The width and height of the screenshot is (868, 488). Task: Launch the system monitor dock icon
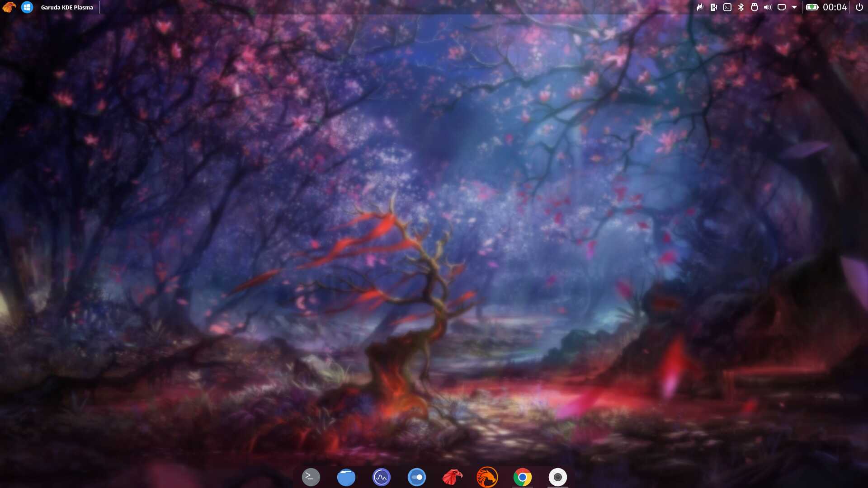[382, 477]
